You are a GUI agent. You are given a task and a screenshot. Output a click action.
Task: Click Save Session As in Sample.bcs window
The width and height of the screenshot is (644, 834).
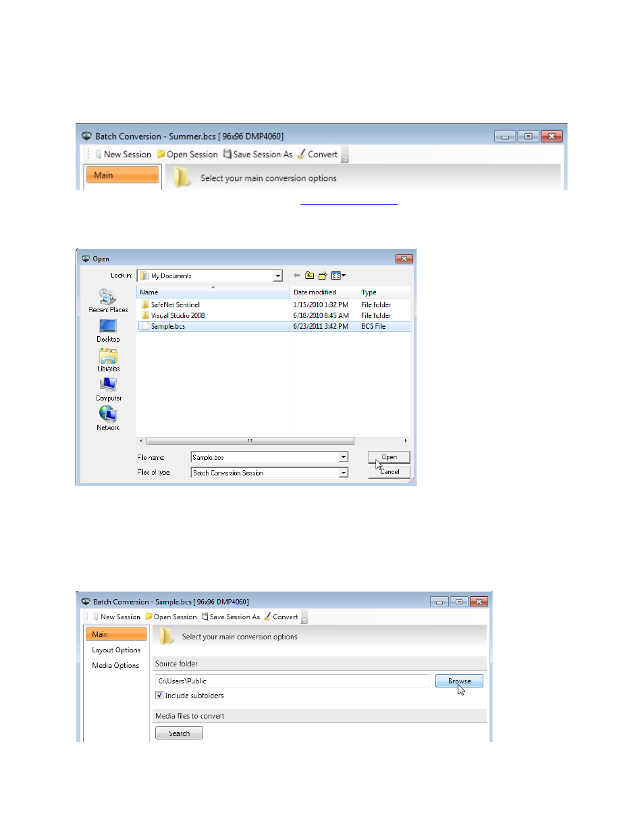[231, 617]
